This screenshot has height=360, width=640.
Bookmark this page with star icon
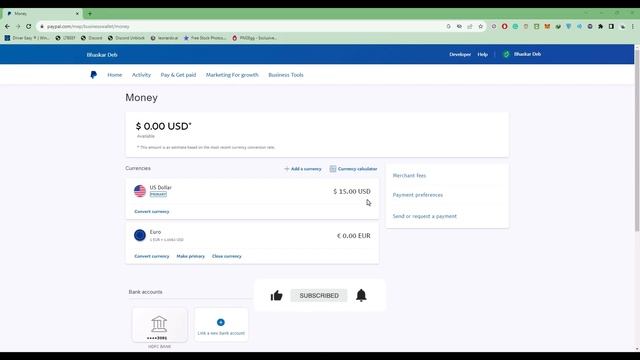[480, 26]
